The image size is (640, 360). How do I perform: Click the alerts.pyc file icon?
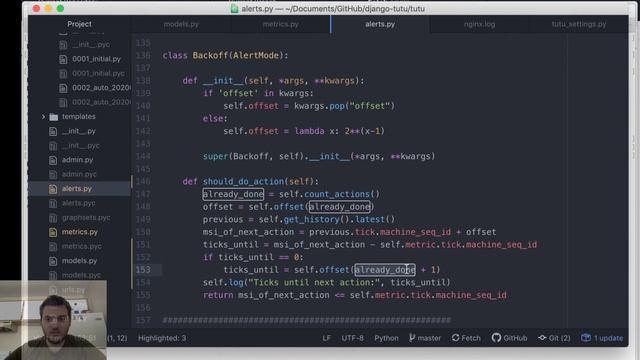tap(53, 203)
